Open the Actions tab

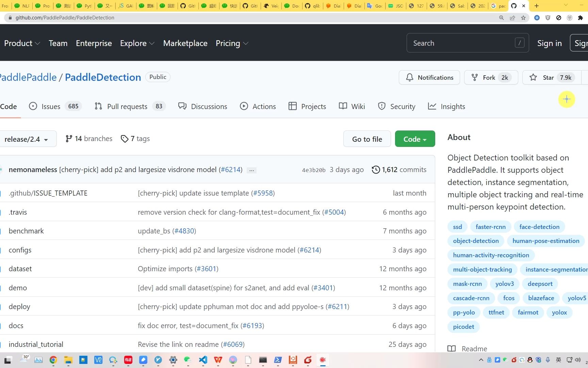[258, 106]
